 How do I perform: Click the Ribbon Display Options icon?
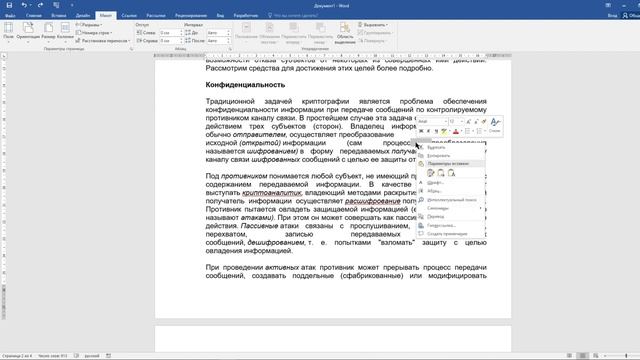(x=608, y=5)
